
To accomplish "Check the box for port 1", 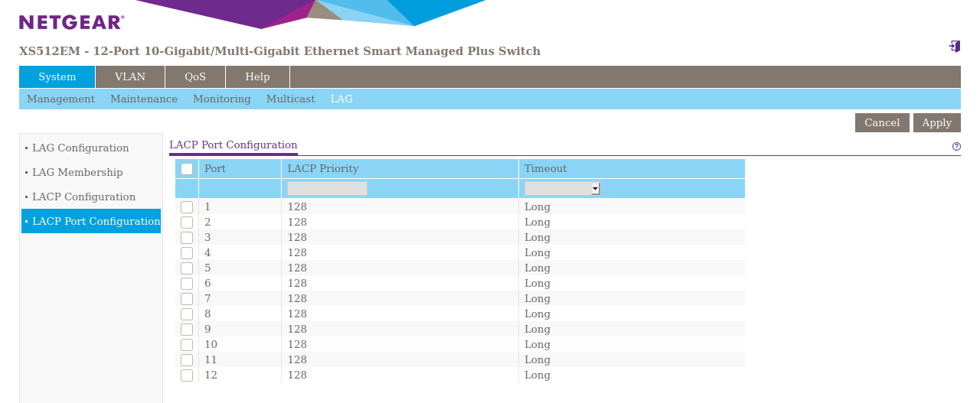I will [187, 207].
